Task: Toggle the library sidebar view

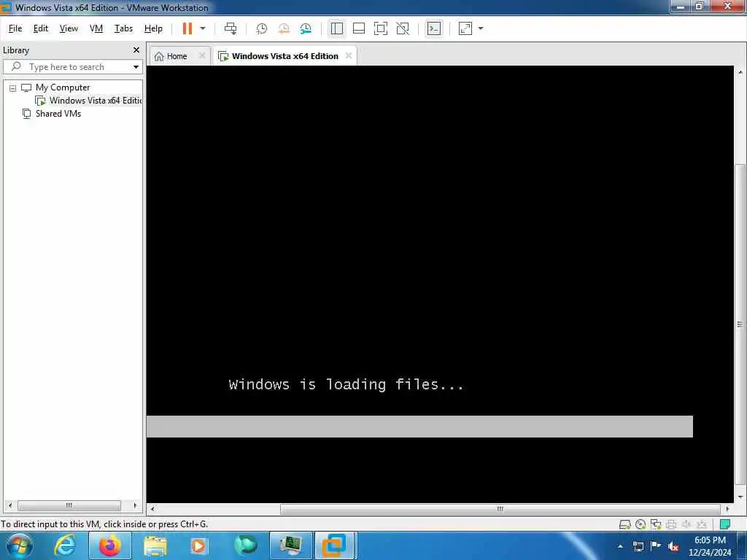Action: (337, 28)
